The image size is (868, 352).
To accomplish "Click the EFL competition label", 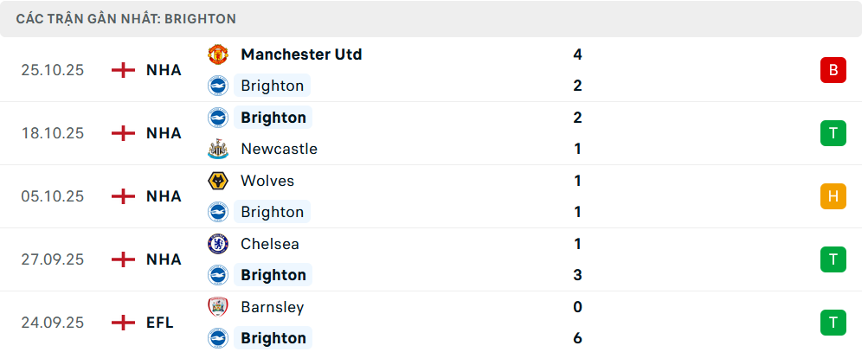I will tap(160, 323).
